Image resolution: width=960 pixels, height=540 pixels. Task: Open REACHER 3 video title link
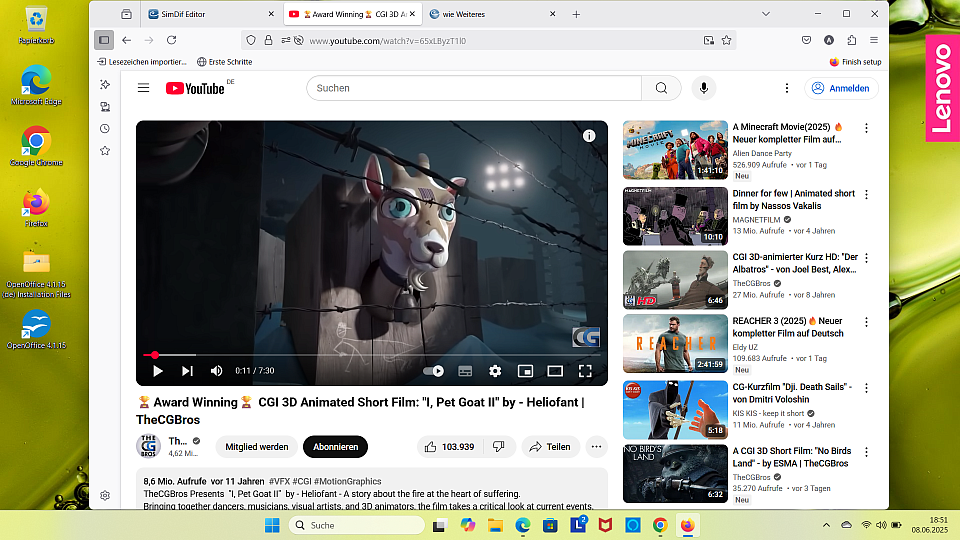point(788,327)
